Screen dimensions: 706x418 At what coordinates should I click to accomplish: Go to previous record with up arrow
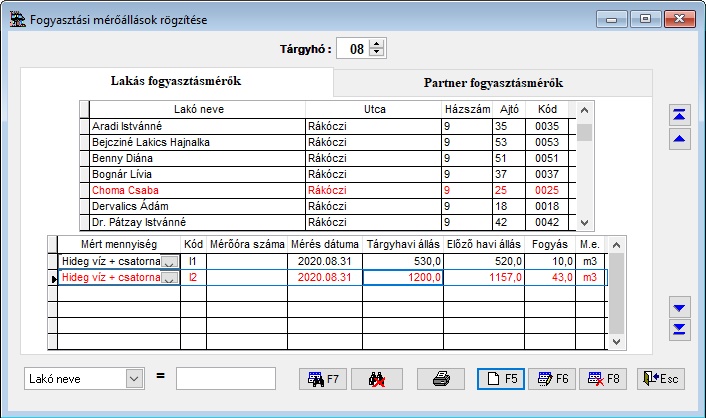pos(680,140)
